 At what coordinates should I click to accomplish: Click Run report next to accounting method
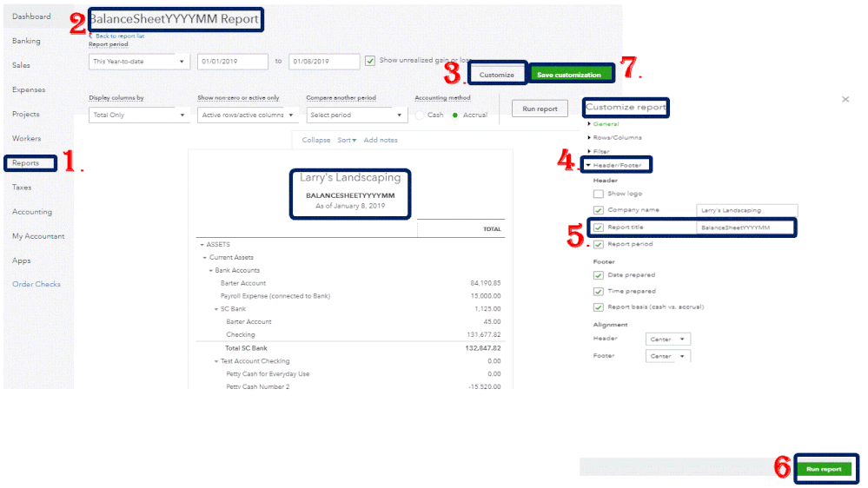(540, 109)
